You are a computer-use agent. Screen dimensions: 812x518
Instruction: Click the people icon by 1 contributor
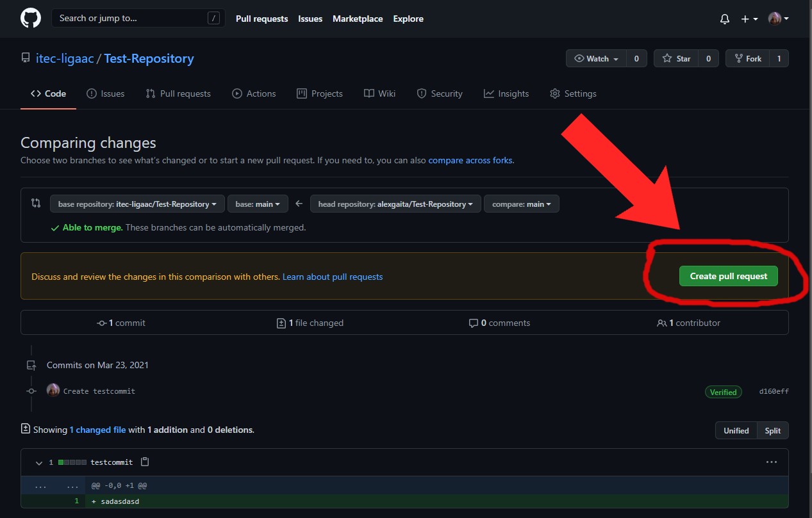pyautogui.click(x=662, y=323)
